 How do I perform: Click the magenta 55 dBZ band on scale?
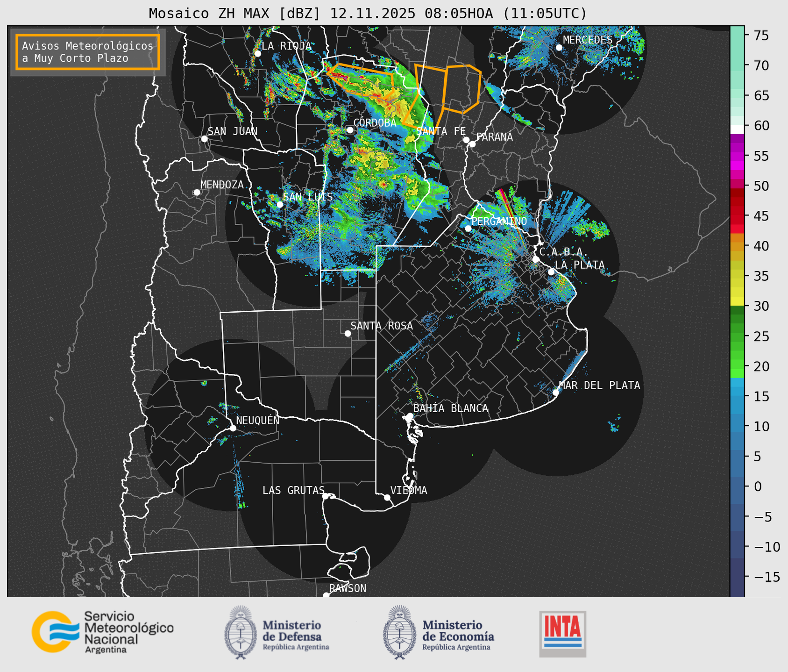click(737, 156)
